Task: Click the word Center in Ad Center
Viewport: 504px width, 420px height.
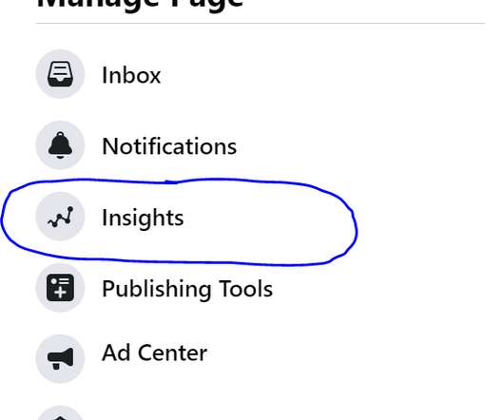Action: [172, 353]
